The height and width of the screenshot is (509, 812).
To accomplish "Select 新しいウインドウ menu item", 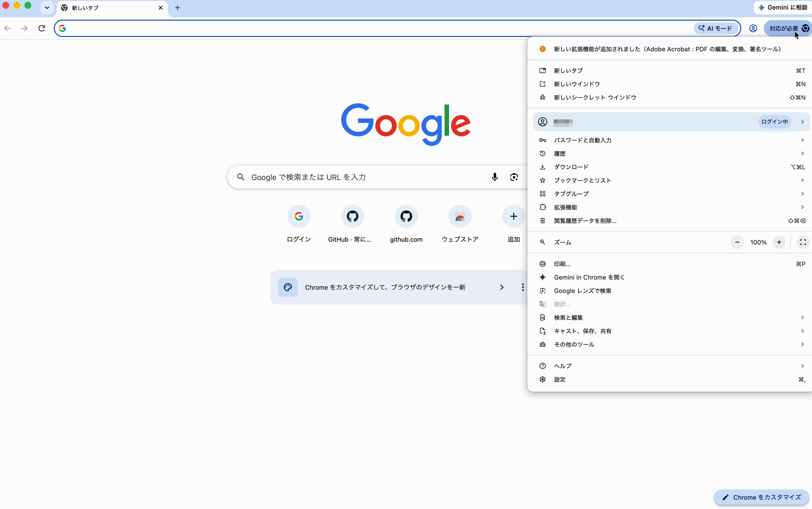I will click(x=670, y=84).
